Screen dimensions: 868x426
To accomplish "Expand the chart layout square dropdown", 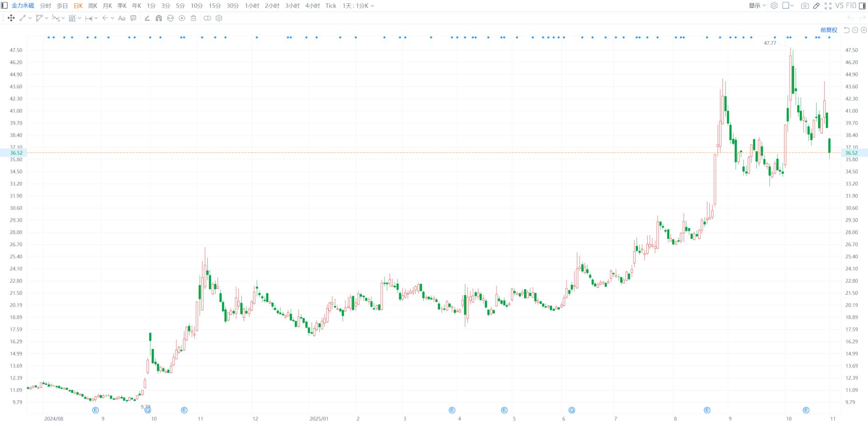I will pyautogui.click(x=788, y=6).
